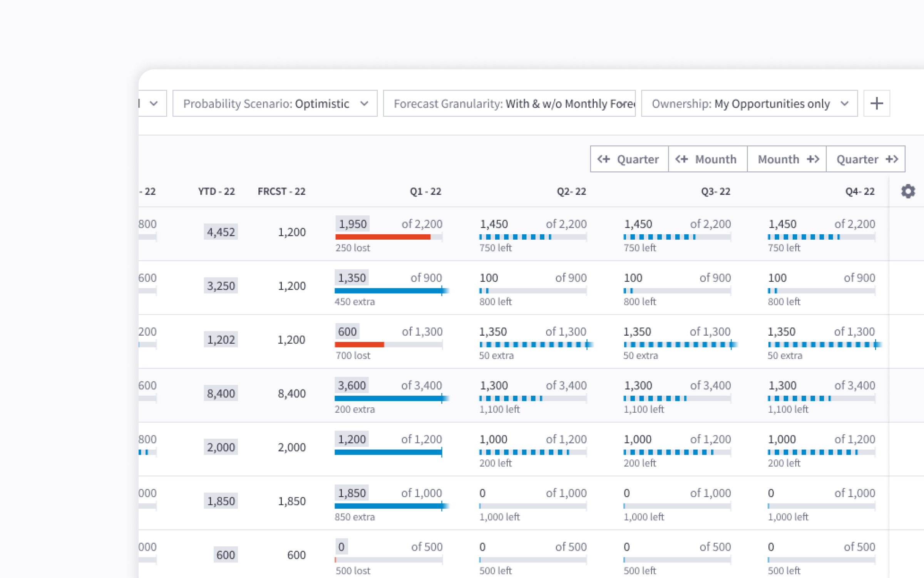
Task: Click the Q4 '1,000 left' label
Action: tap(788, 517)
